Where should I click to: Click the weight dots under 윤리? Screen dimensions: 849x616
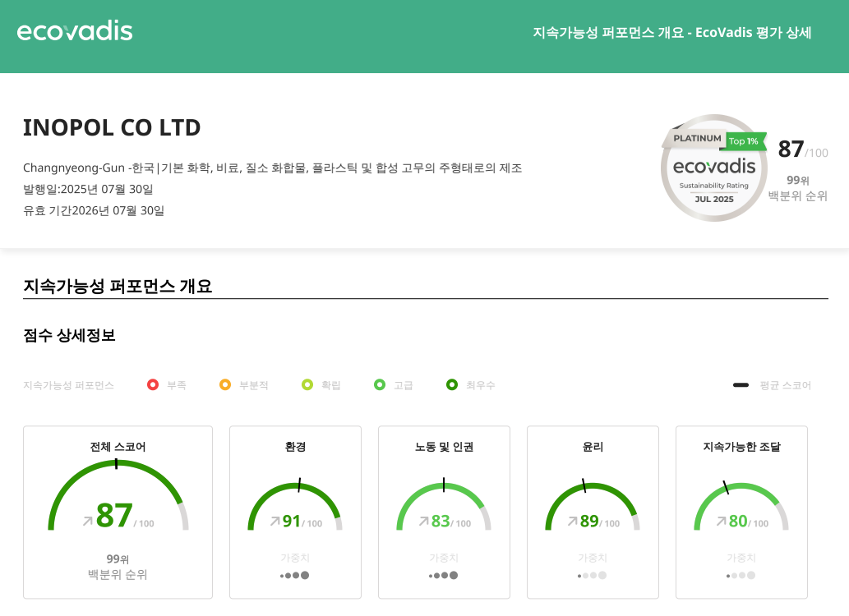click(x=593, y=576)
